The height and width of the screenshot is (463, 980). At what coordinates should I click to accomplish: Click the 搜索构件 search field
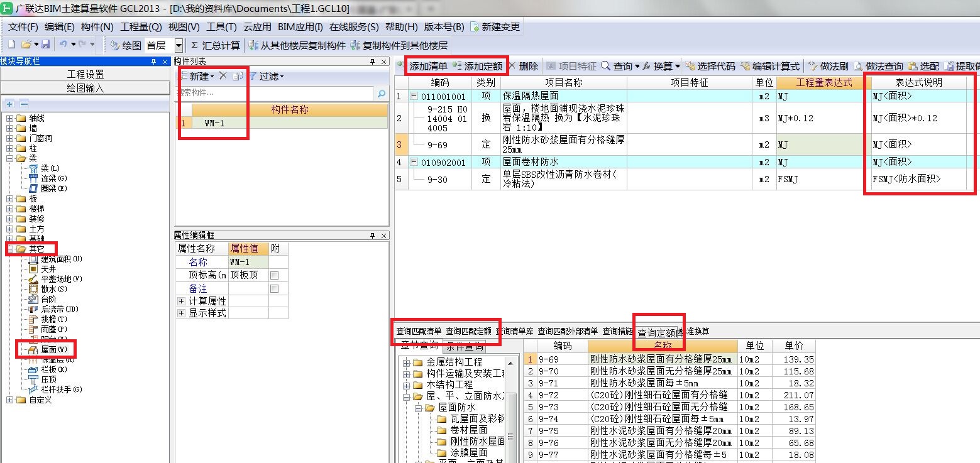pos(275,93)
